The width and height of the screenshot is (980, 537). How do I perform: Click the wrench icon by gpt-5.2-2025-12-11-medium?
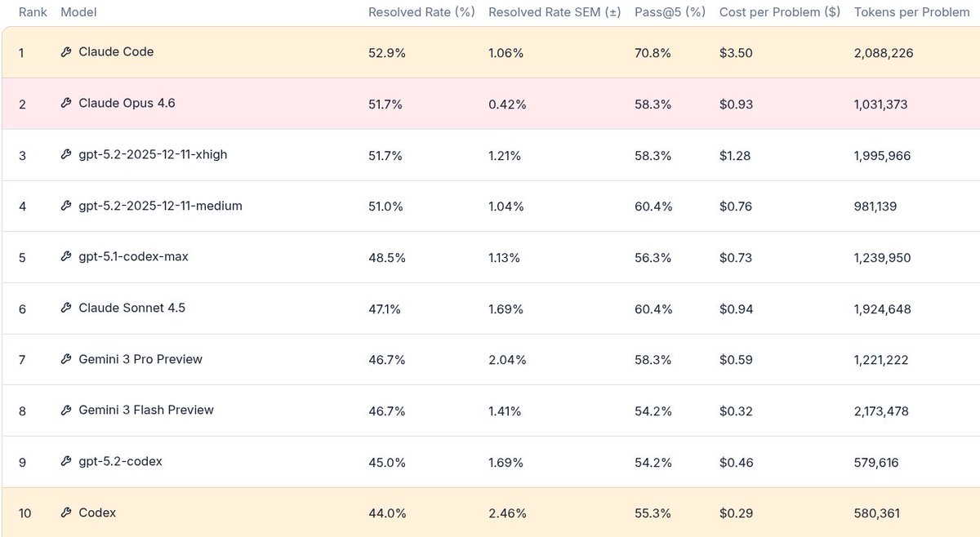click(x=66, y=206)
